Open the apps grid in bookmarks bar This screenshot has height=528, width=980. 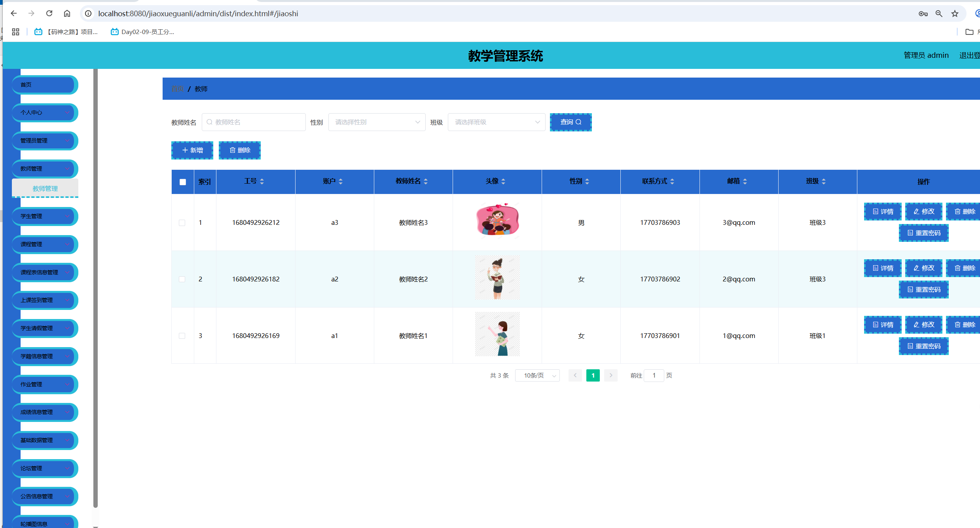(15, 32)
